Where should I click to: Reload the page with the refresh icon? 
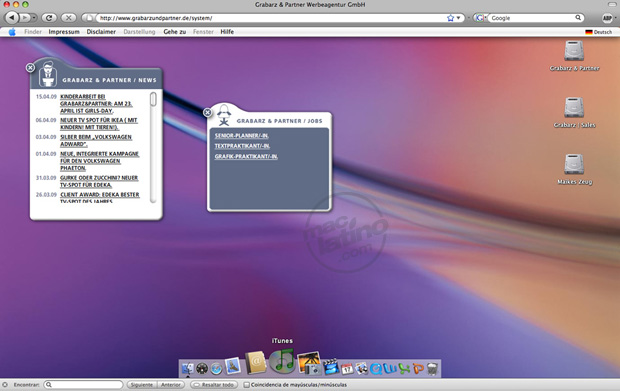pos(49,17)
